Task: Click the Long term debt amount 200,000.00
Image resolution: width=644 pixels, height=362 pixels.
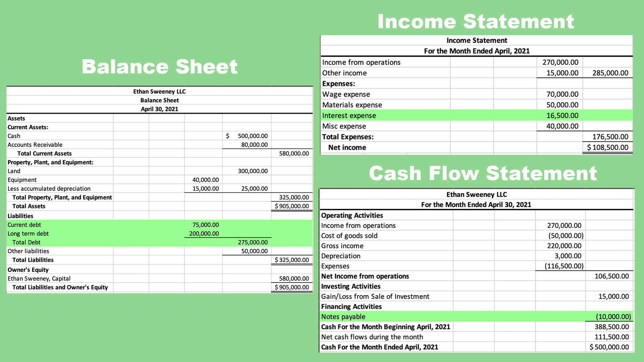Action: (x=203, y=233)
